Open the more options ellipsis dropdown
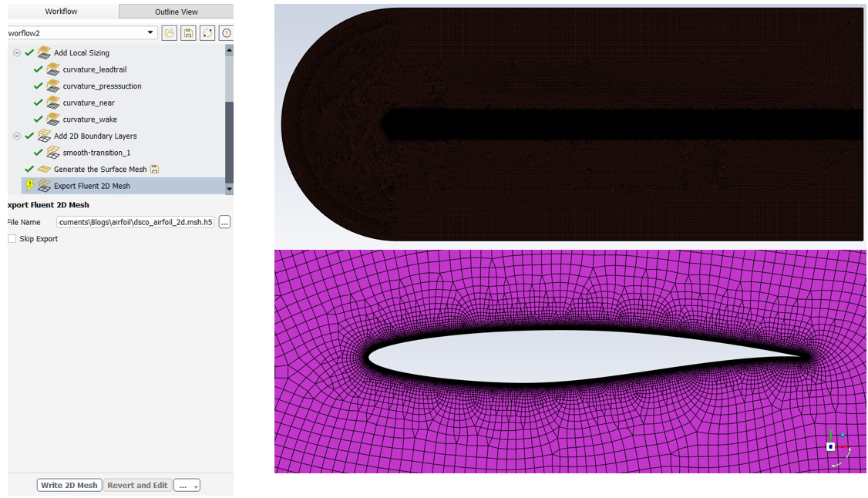Screen dimensions: 868x498 (x=187, y=485)
